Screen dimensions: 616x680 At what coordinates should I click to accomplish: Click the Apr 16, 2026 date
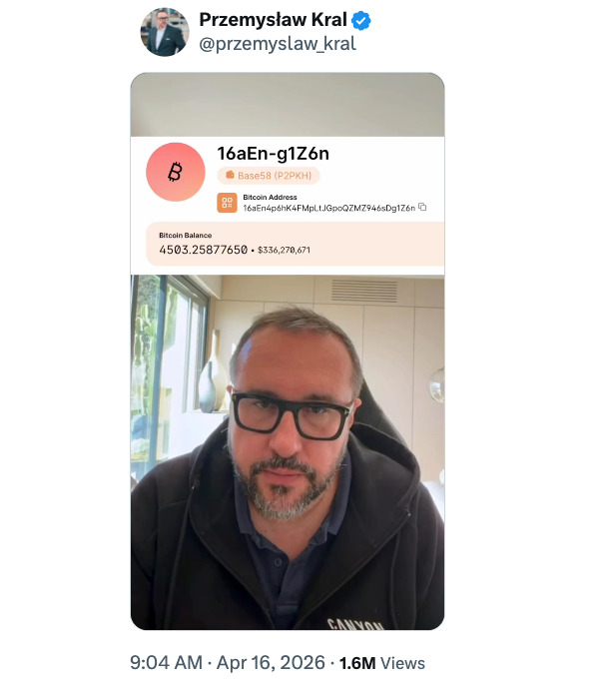(271, 663)
